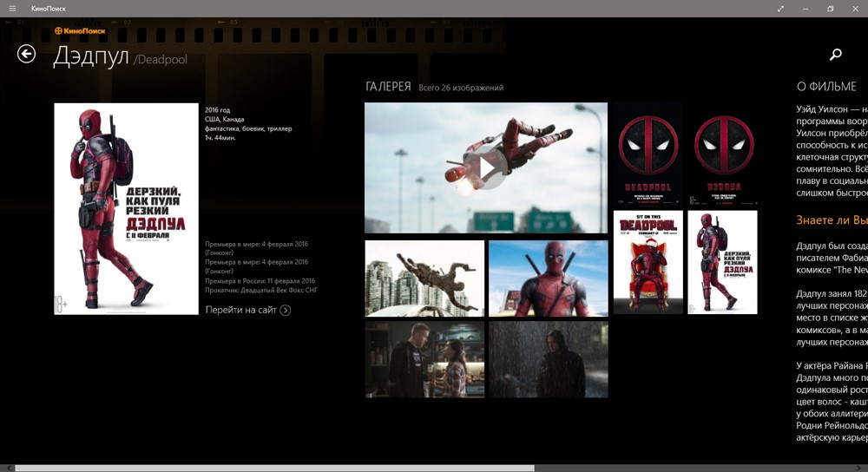Click the left arrow of horizontal scrollbar

pos(8,469)
